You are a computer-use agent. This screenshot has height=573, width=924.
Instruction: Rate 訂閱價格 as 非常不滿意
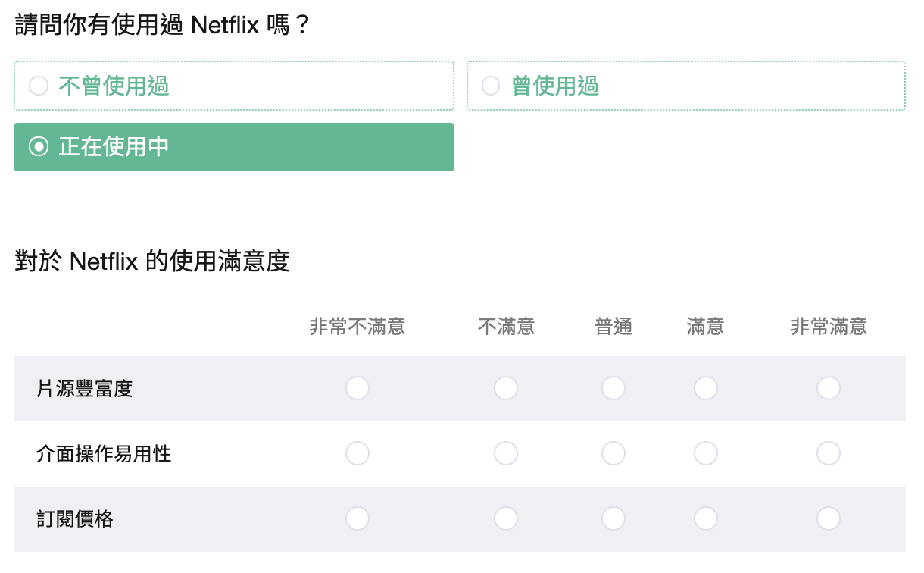357,519
